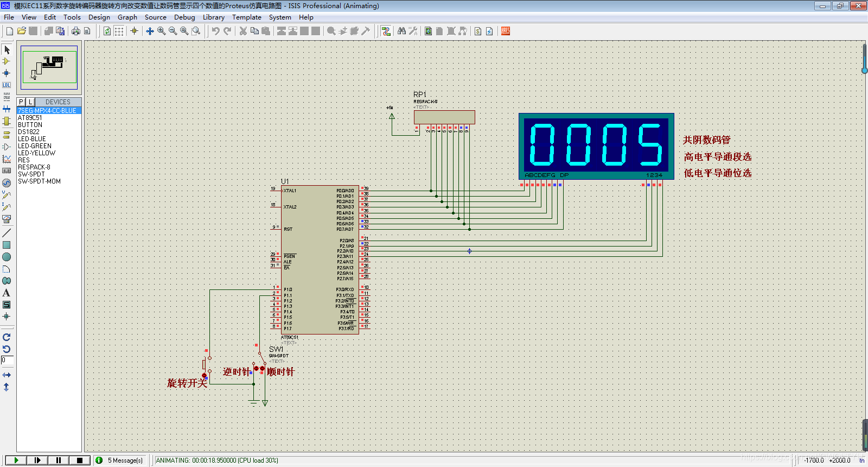Open the View menu
The width and height of the screenshot is (868, 467).
[29, 17]
